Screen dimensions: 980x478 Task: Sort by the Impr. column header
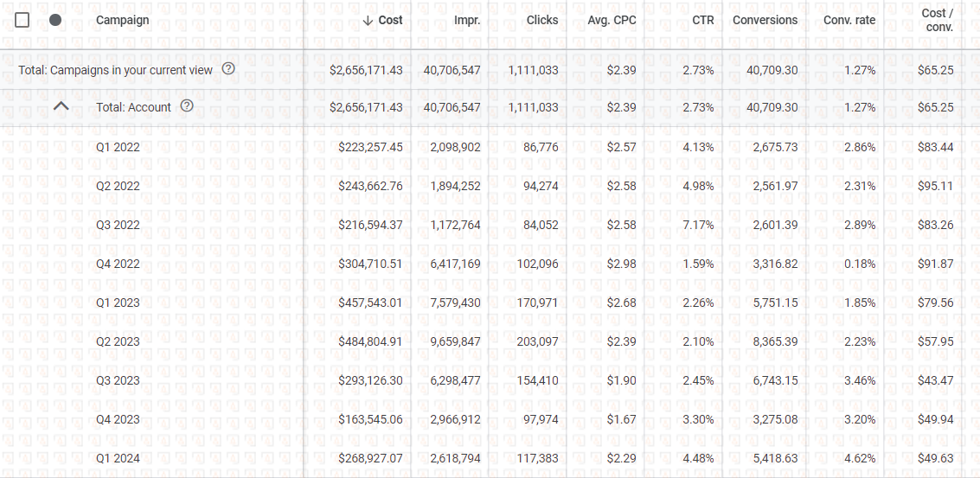467,20
